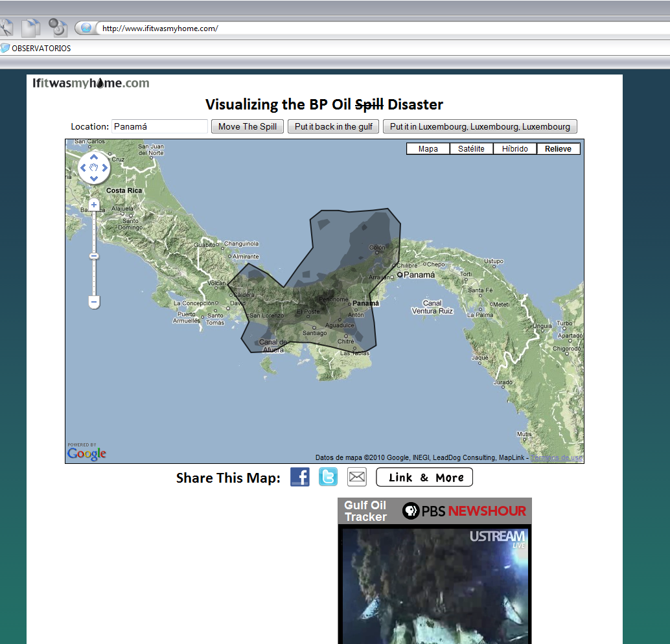Click the Santiago label on the map

click(x=314, y=333)
